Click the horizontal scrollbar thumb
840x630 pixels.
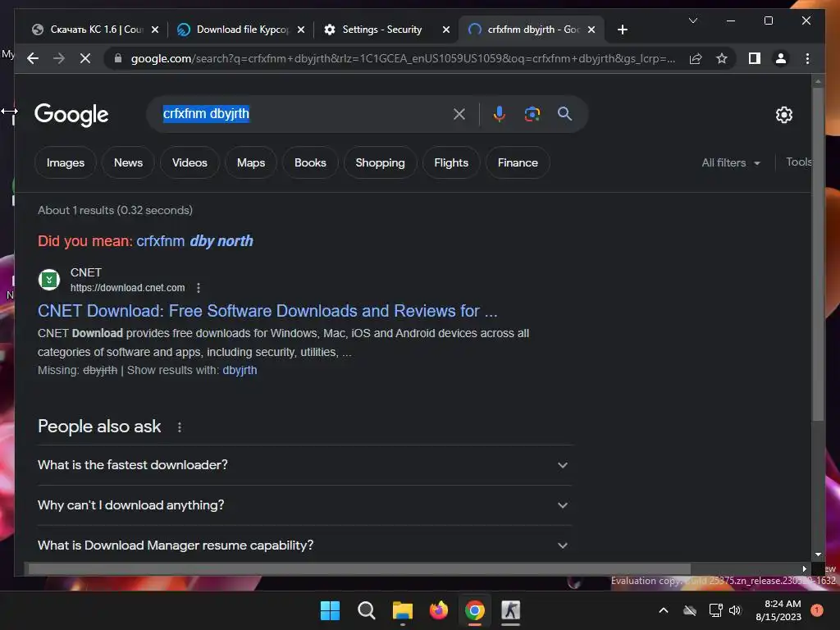click(x=359, y=568)
